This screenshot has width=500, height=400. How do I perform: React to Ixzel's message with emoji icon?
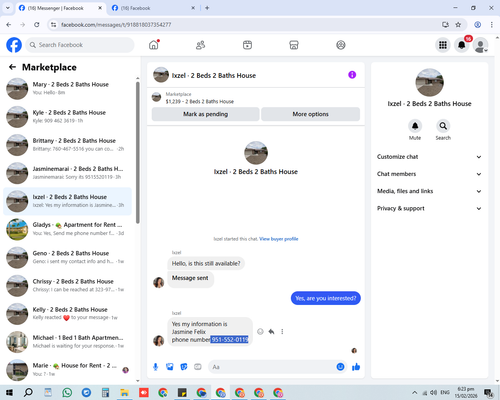(x=260, y=331)
